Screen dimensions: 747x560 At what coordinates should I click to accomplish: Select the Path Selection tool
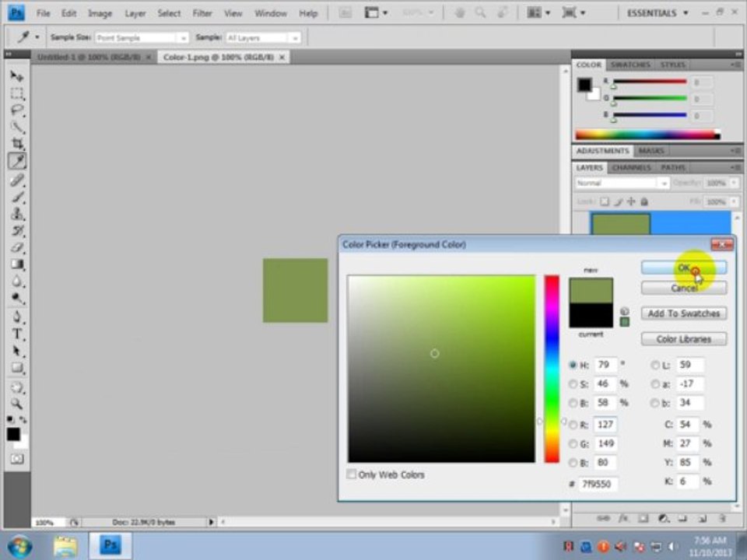(x=16, y=351)
